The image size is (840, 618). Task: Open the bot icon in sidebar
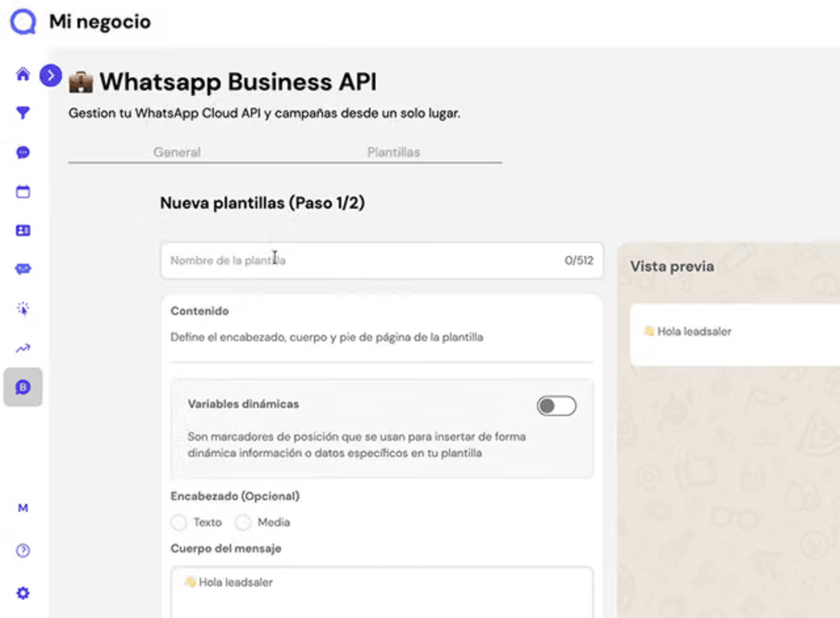(x=23, y=269)
